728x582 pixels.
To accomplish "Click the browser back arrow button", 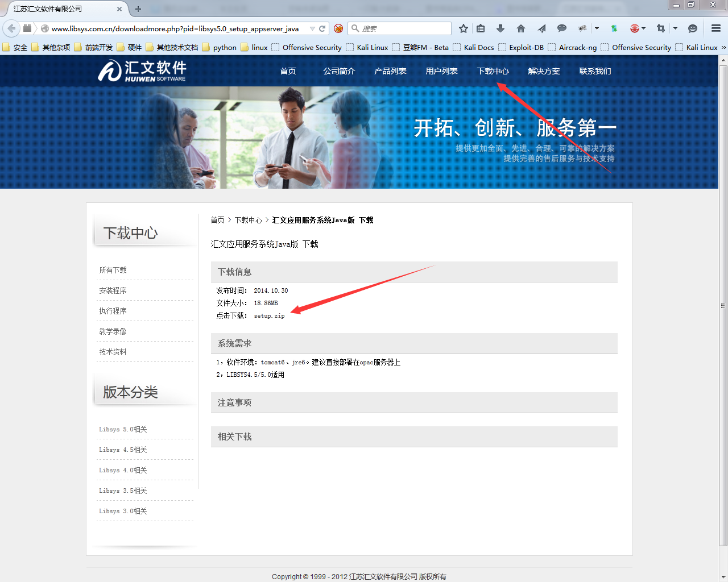I will coord(11,28).
